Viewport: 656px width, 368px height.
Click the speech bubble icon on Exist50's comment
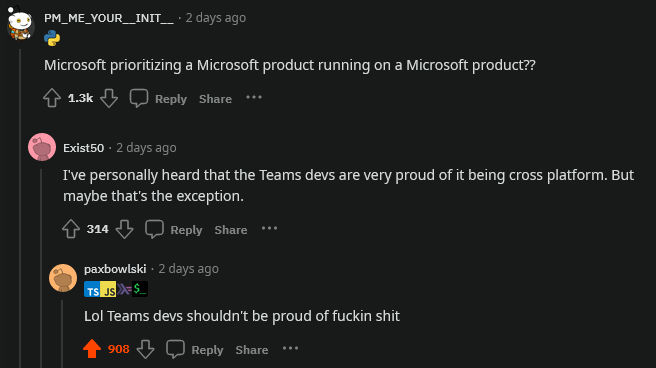tap(154, 229)
